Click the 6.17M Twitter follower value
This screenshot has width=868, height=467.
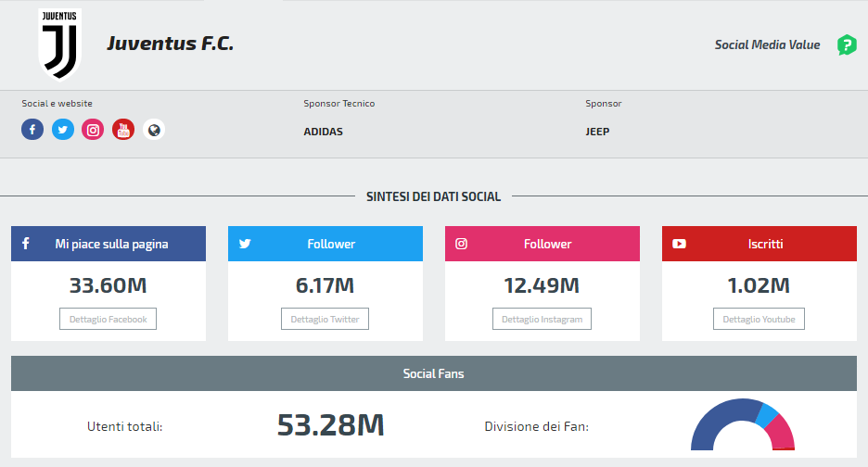(x=325, y=285)
